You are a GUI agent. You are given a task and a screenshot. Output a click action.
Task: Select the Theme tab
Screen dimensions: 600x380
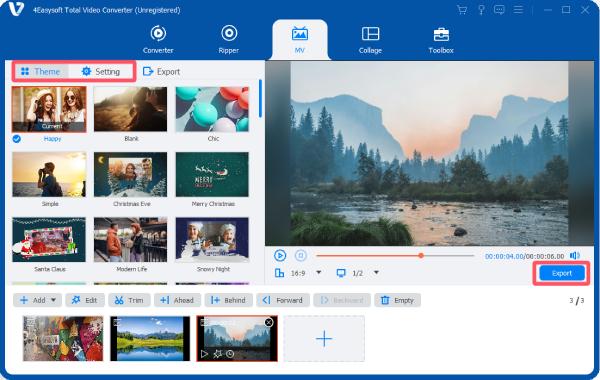click(41, 72)
